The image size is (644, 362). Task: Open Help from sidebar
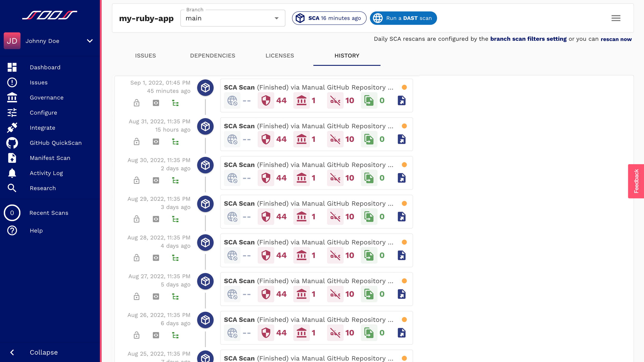click(36, 230)
